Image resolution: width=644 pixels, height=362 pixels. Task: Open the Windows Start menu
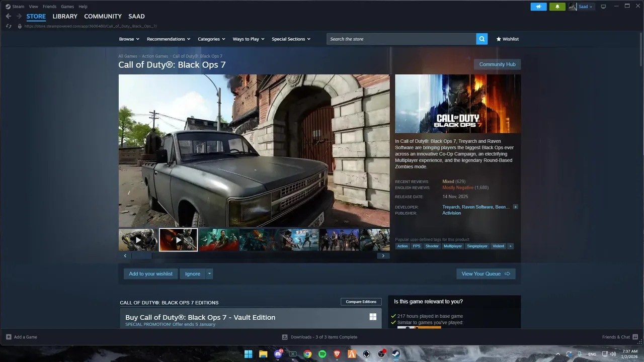pos(248,354)
